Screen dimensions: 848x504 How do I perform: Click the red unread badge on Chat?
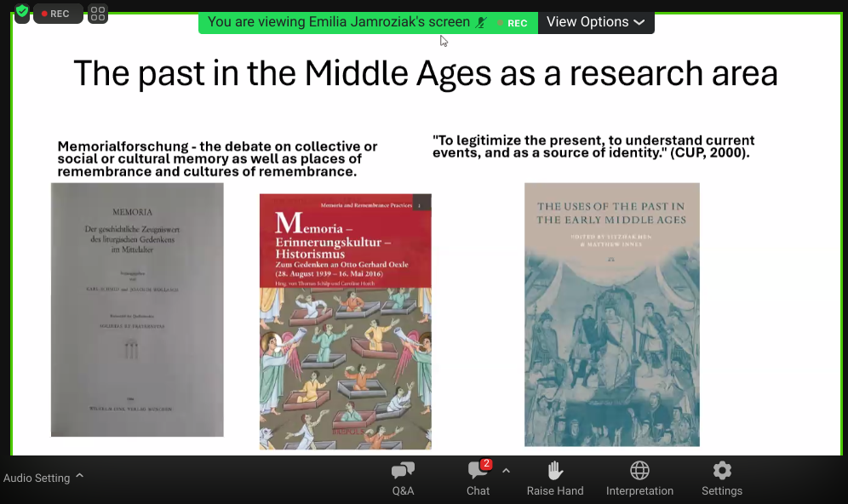point(486,464)
